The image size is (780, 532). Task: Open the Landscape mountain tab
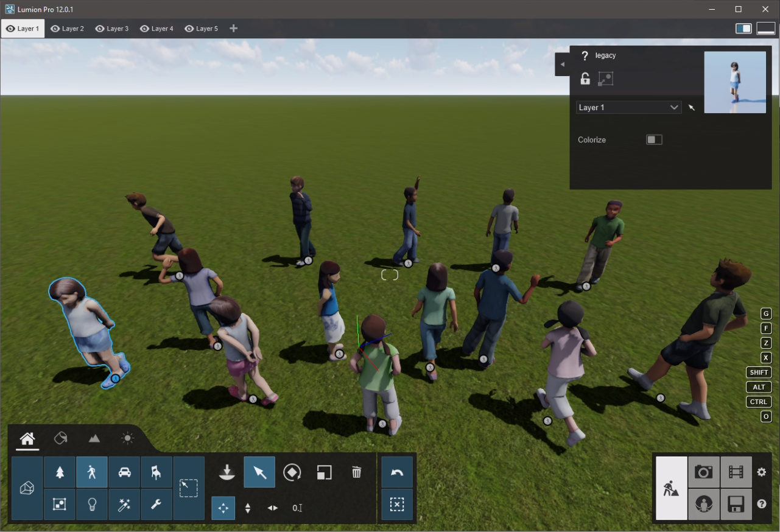pos(94,438)
